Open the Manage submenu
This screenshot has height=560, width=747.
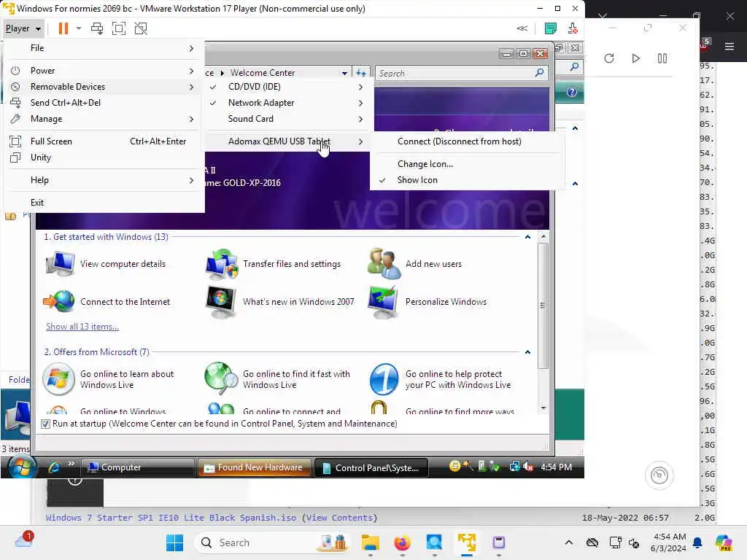[105, 119]
